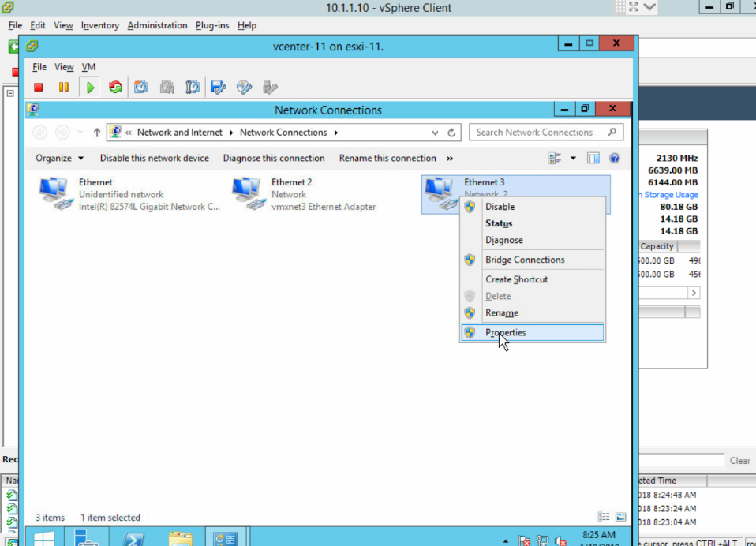
Task: Open the address bar history dropdown
Action: 434,132
